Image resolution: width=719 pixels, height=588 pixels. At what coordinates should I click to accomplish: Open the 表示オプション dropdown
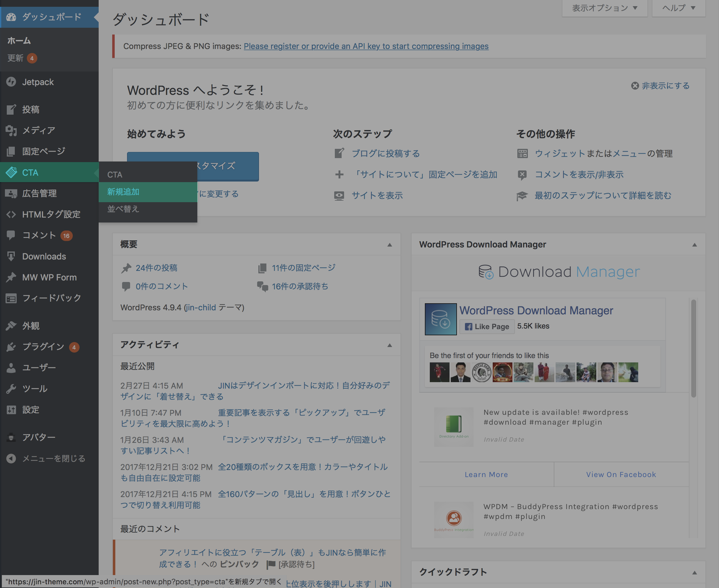pos(605,8)
